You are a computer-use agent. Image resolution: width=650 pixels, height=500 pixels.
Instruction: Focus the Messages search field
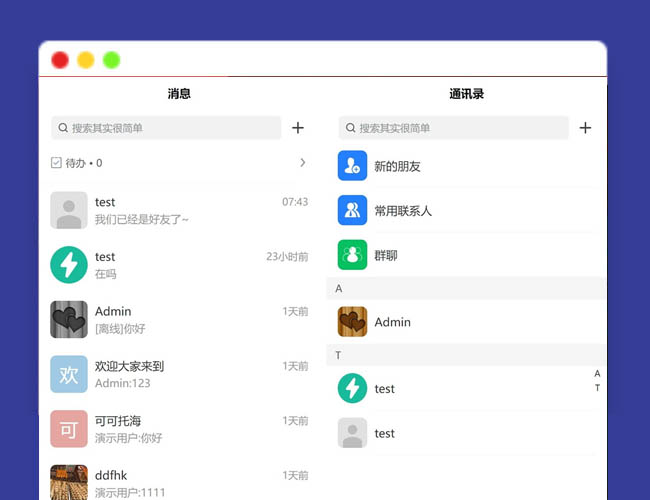(x=166, y=128)
